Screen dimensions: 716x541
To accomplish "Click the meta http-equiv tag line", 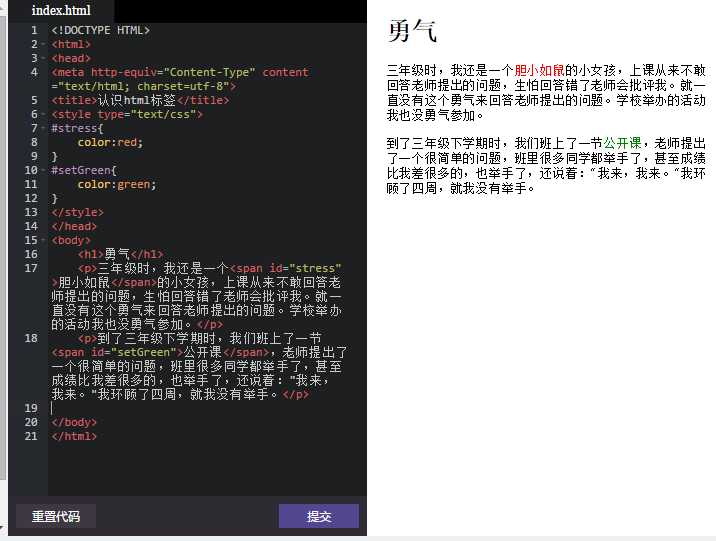I will point(180,79).
